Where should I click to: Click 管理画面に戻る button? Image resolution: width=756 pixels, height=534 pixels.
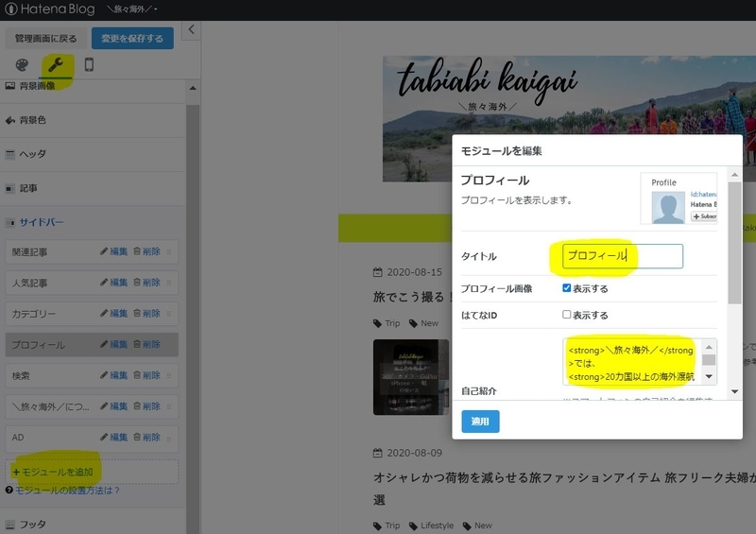point(45,39)
